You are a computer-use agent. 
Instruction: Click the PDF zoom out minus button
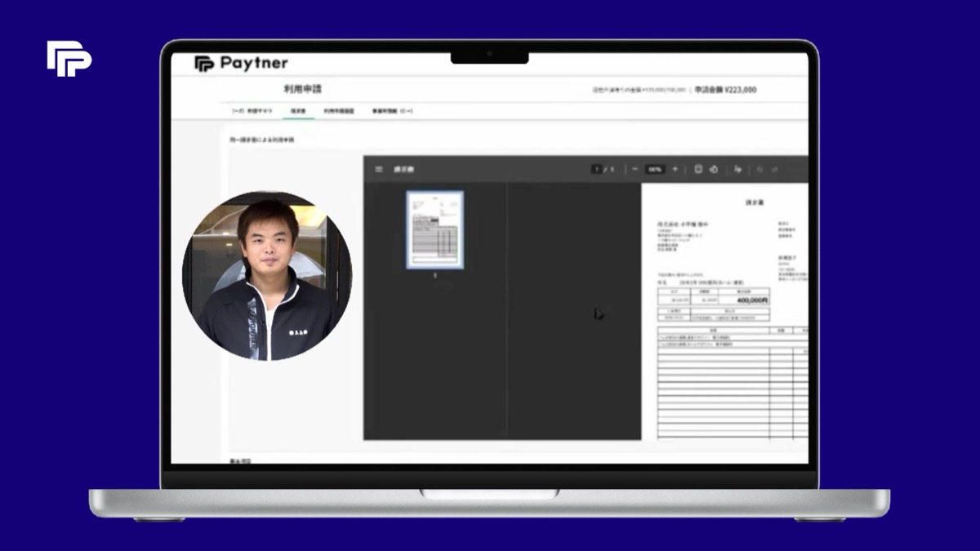pos(635,169)
